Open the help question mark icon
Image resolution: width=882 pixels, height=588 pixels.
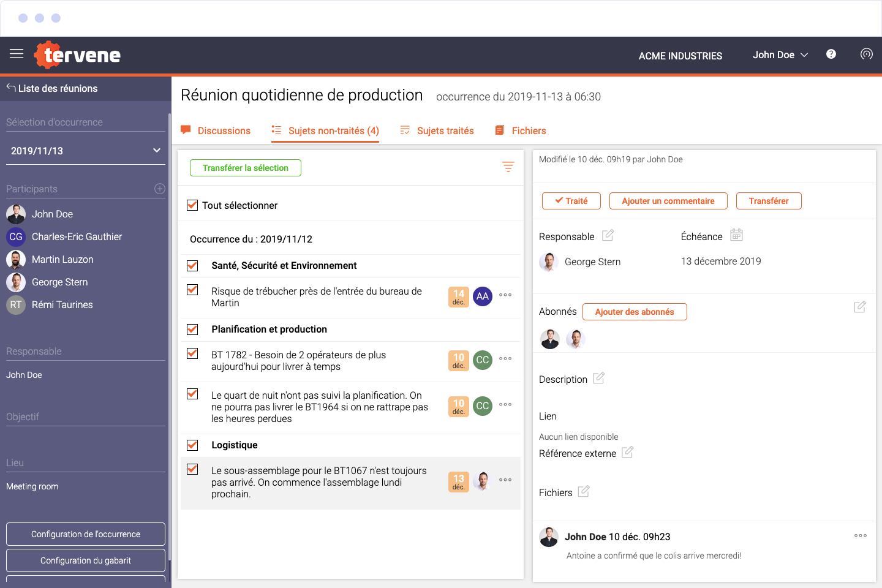[x=831, y=54]
